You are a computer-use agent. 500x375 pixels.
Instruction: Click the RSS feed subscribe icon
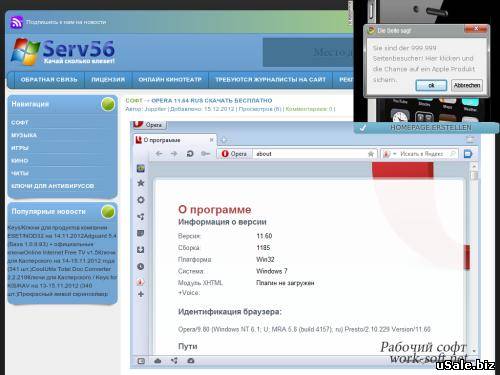(16, 22)
